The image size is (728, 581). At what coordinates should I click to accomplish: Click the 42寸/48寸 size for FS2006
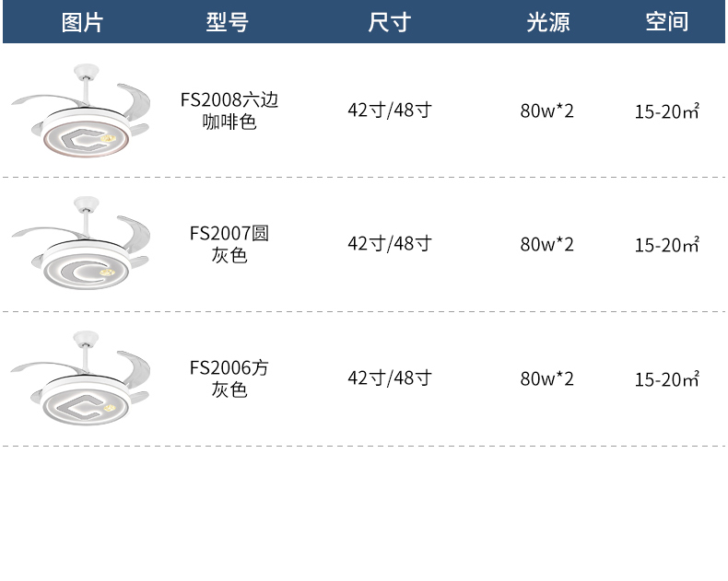[390, 378]
